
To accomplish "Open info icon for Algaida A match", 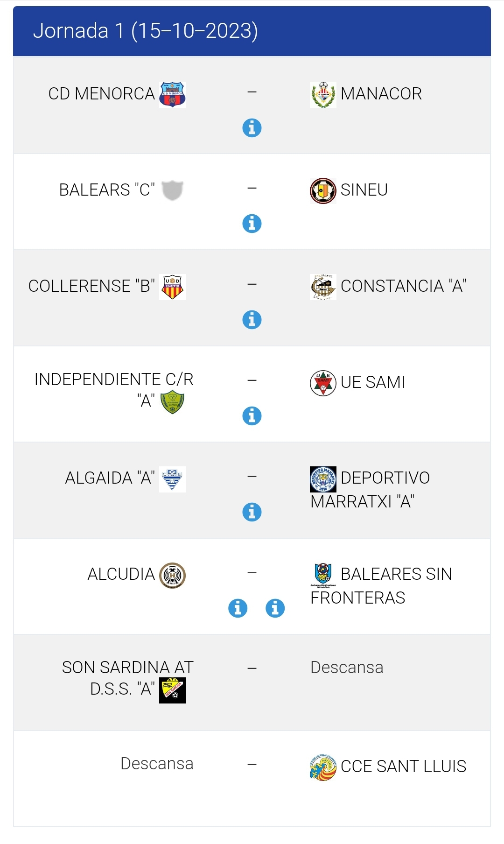I will click(252, 512).
